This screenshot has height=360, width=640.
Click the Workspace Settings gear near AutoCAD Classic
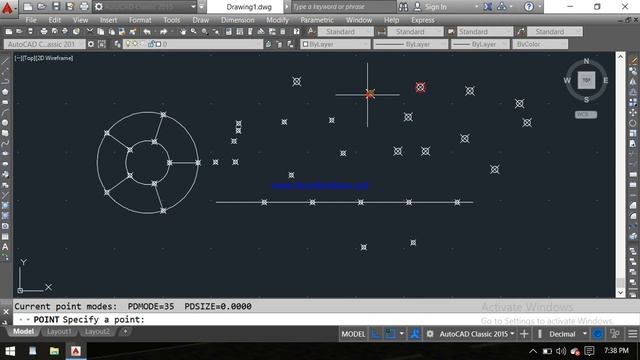[x=91, y=44]
